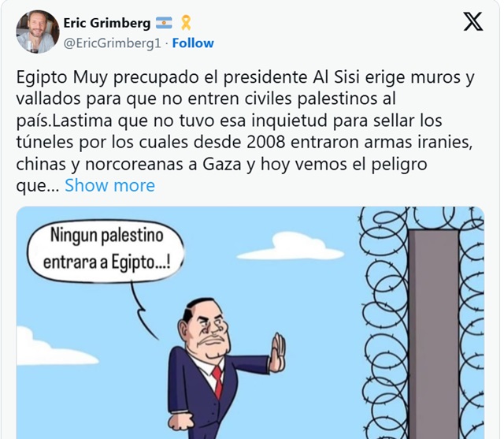Click the 'Ningun palestino' speech bubble

tap(106, 251)
